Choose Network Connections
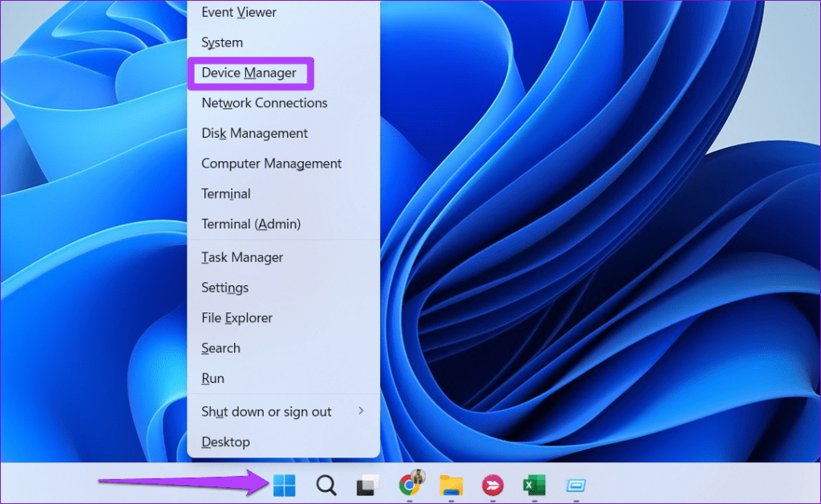This screenshot has height=504, width=821. point(264,103)
